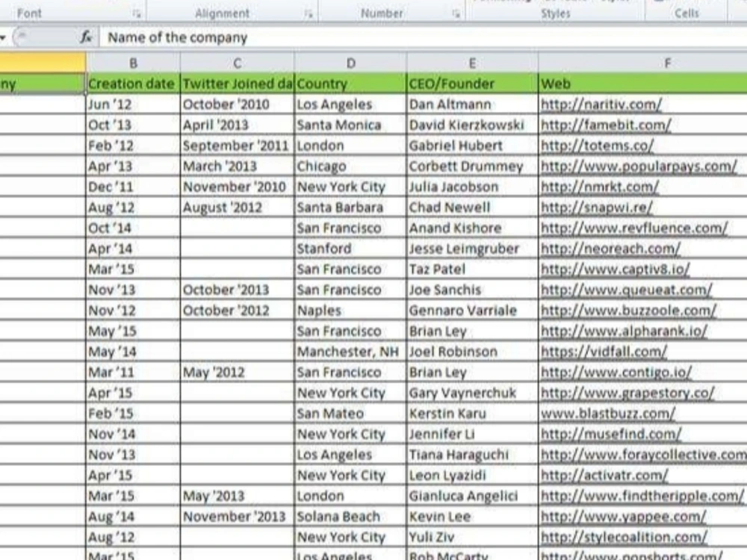Select column C header
Image resolution: width=747 pixels, height=560 pixels.
pos(238,63)
